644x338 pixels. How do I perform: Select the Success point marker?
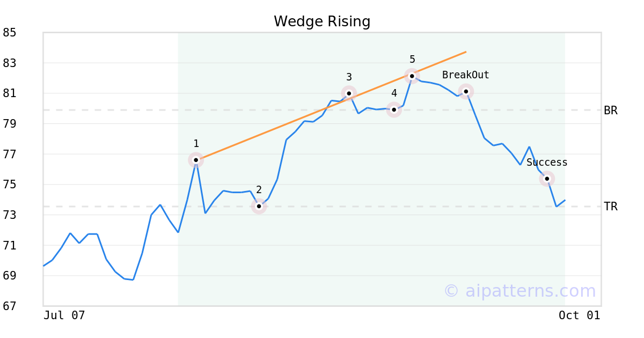[547, 179]
